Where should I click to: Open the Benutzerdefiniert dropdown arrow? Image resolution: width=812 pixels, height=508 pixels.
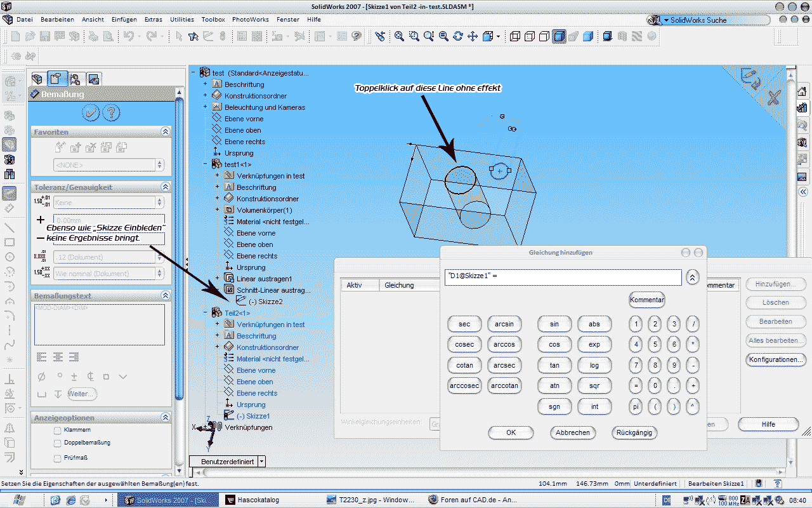[x=261, y=462]
